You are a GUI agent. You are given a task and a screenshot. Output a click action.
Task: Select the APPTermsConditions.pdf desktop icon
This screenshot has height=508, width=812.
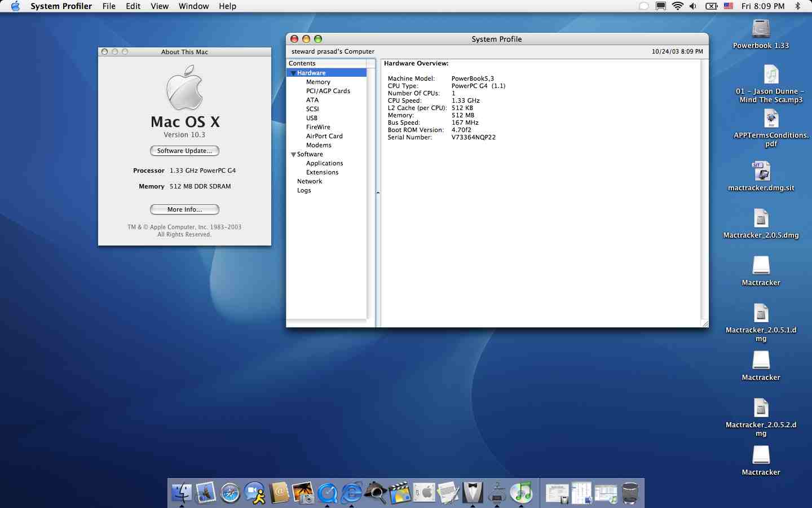pyautogui.click(x=771, y=119)
